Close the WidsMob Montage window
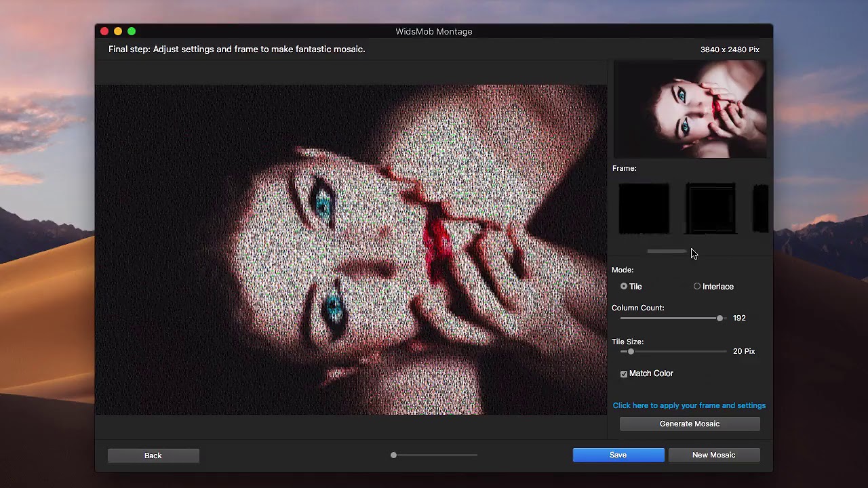This screenshot has width=868, height=488. coord(104,31)
